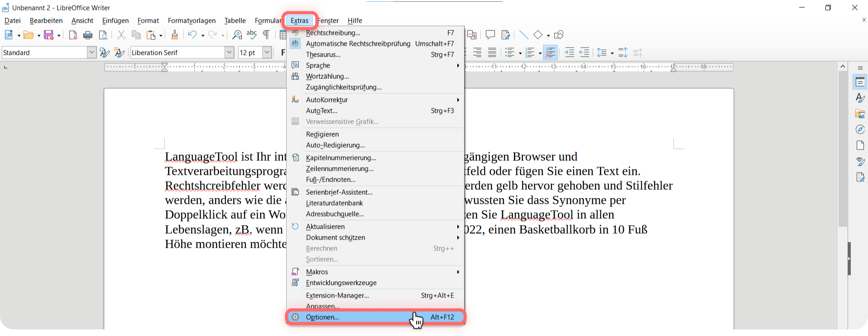
Task: Choose Kapitelnummerierung... menu entry
Action: pos(375,158)
